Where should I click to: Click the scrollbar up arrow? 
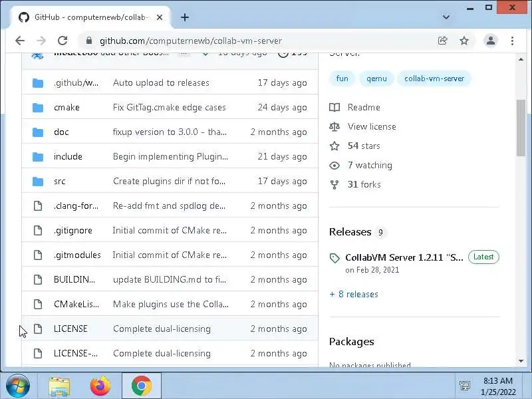[x=521, y=59]
